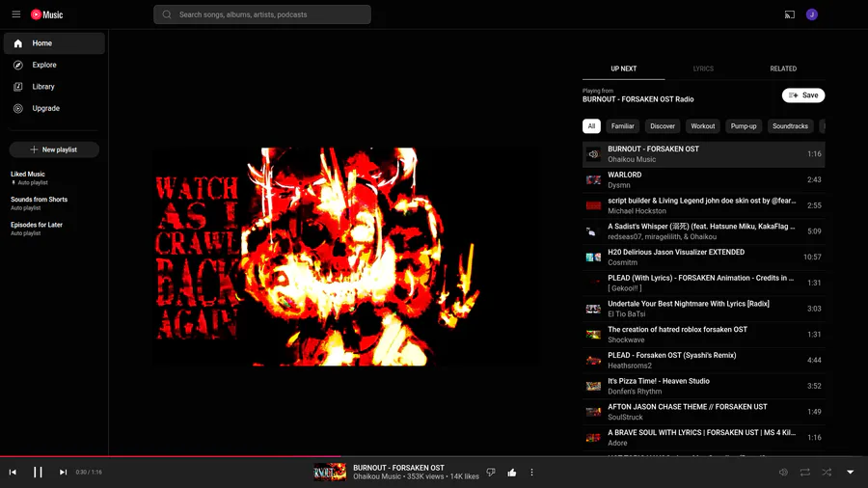Select the Soundtracks filter chip

point(790,126)
